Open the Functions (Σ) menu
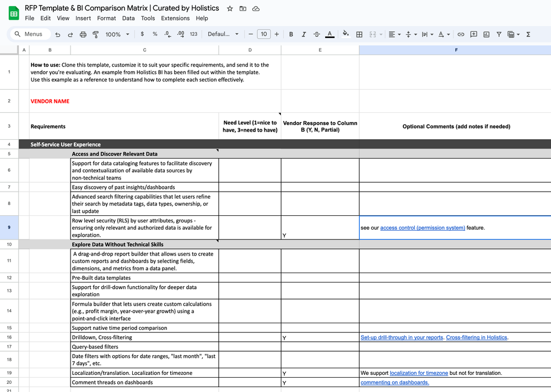Viewport: 551px width, 392px height. tap(527, 34)
